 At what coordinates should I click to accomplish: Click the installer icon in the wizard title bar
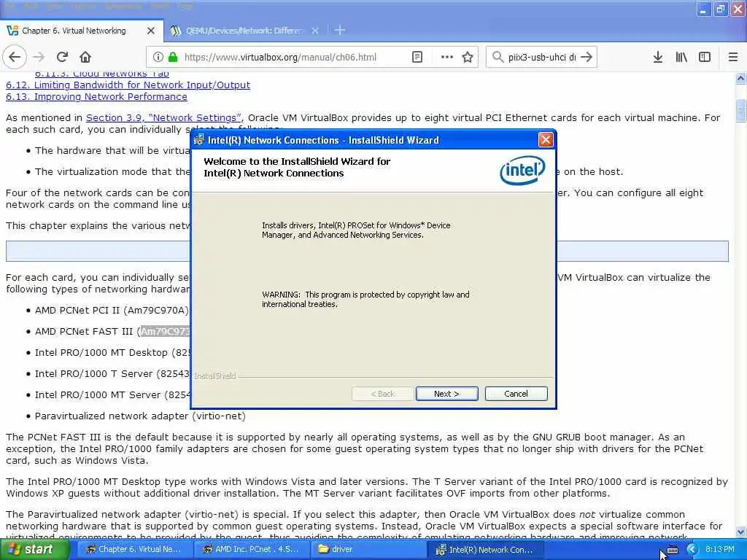pyautogui.click(x=199, y=140)
